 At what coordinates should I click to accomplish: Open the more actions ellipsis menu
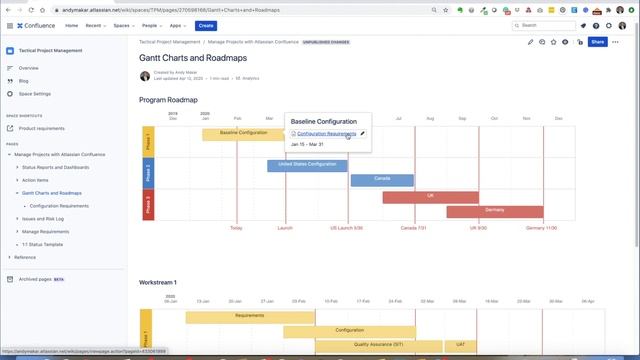pyautogui.click(x=615, y=42)
